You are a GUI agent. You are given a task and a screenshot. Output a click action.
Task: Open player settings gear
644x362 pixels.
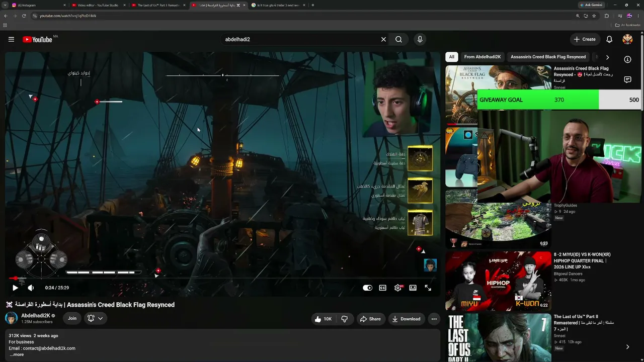398,288
